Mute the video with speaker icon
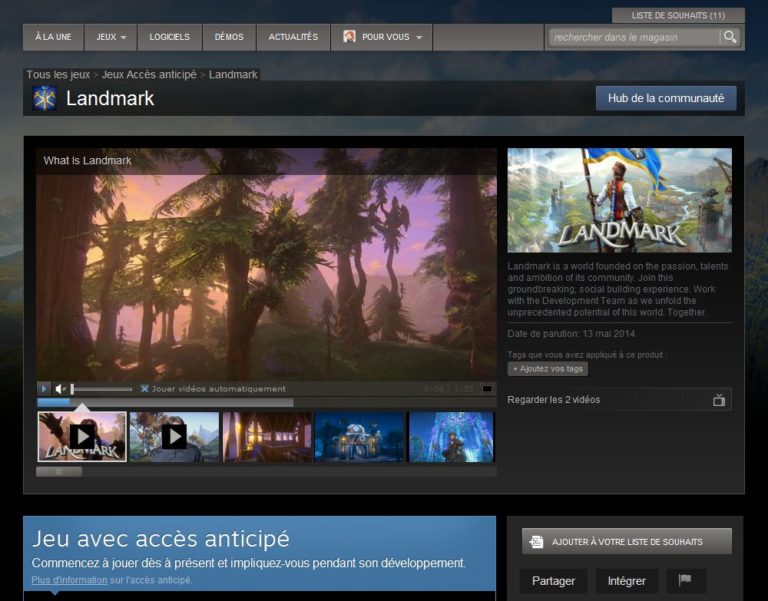This screenshot has width=768, height=601. [x=61, y=389]
